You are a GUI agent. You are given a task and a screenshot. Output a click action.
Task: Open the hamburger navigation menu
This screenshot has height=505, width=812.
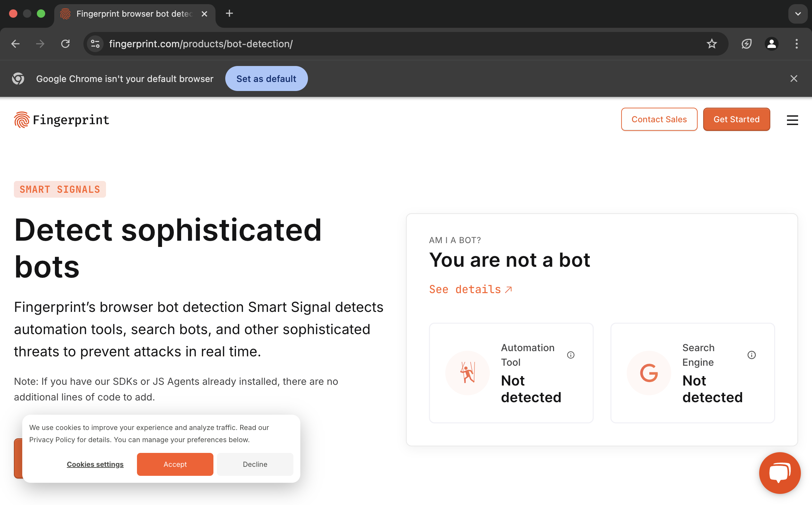(792, 120)
